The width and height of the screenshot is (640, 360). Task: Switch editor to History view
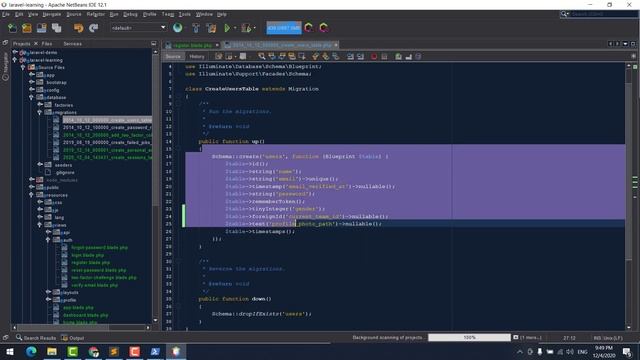point(197,56)
